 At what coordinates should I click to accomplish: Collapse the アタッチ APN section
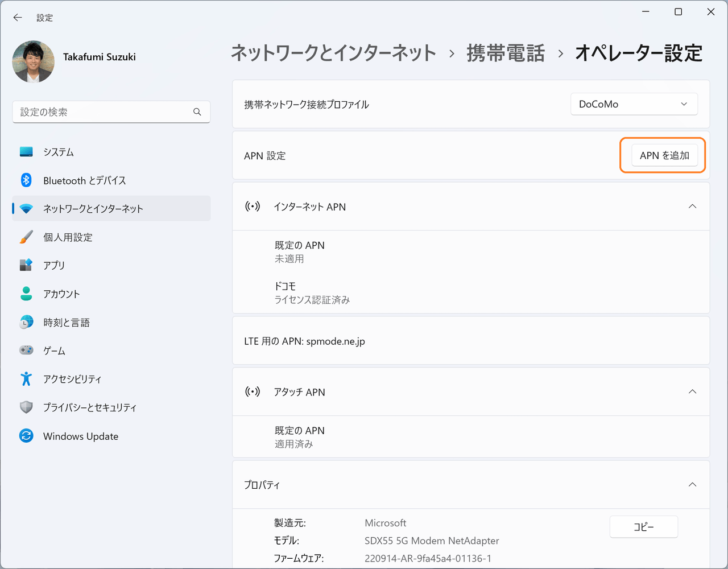[x=692, y=391]
